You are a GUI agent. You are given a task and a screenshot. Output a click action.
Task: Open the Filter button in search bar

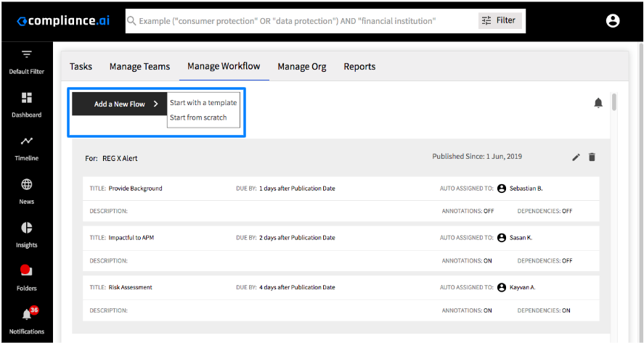[500, 20]
